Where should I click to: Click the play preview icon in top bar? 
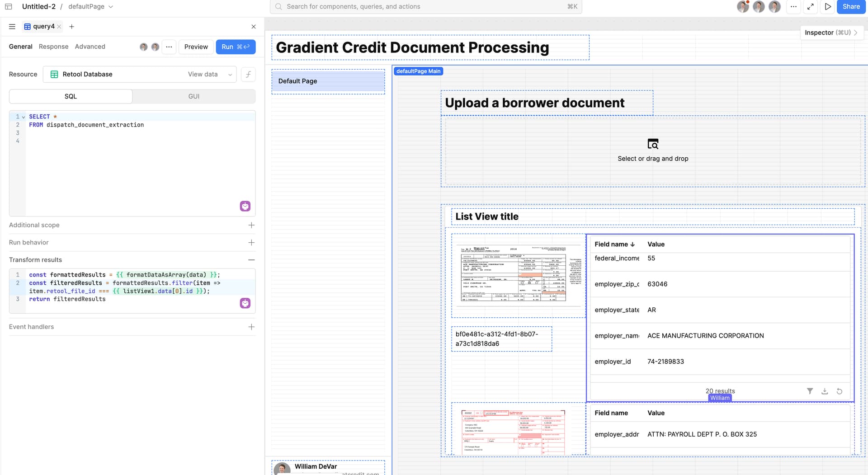[828, 7]
